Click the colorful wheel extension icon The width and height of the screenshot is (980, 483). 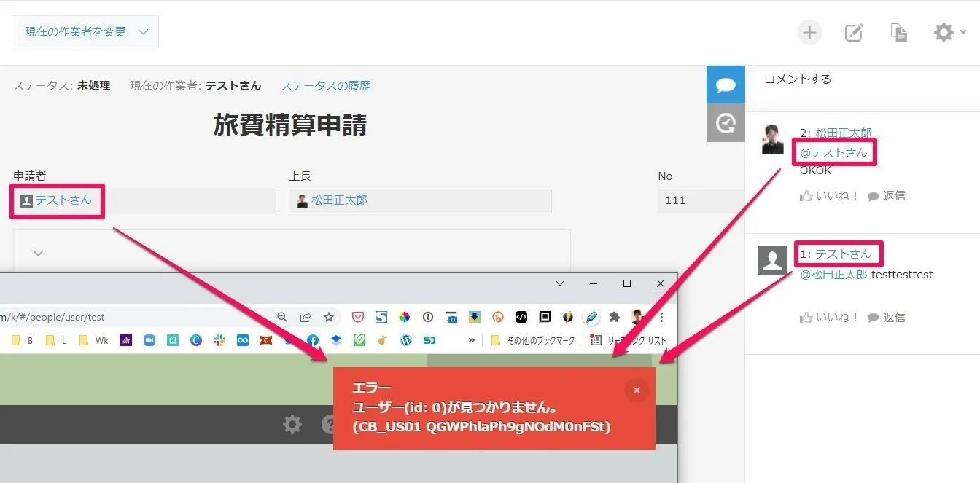(x=404, y=317)
